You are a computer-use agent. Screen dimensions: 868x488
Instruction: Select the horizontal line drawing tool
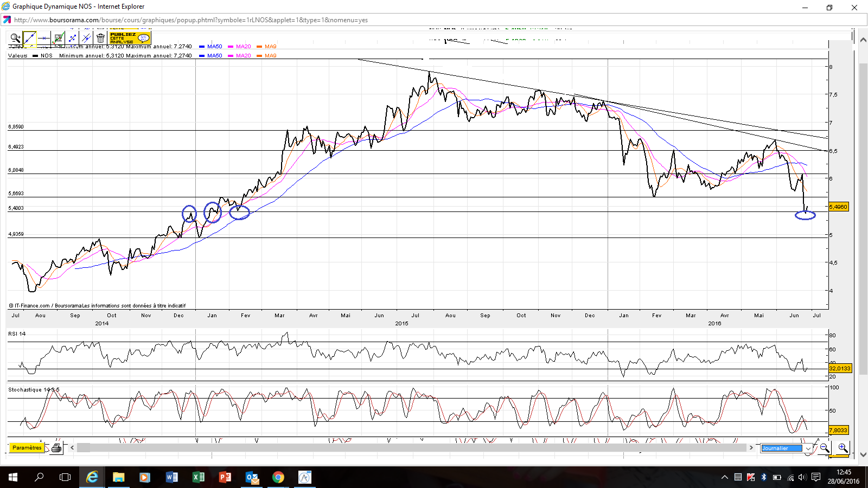tap(44, 38)
